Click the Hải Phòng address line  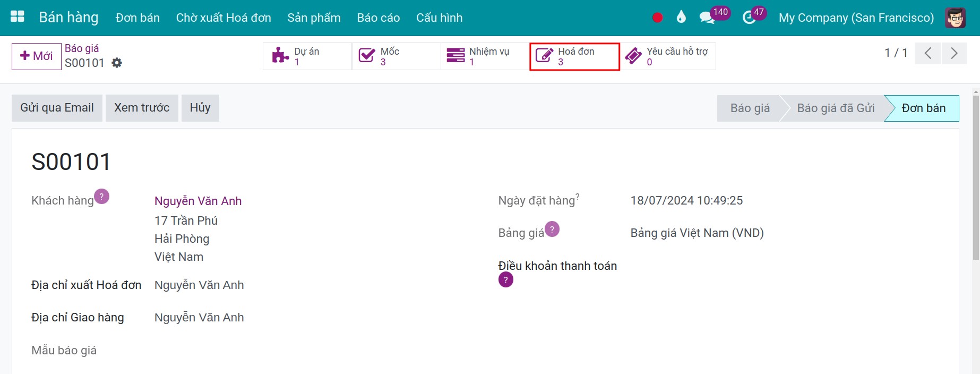pyautogui.click(x=182, y=239)
